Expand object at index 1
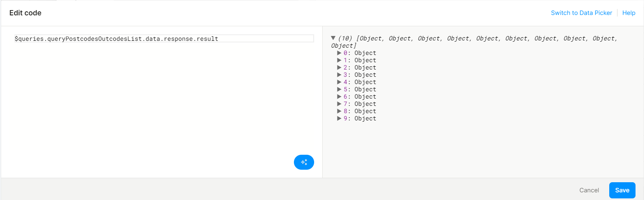Image resolution: width=644 pixels, height=200 pixels. [339, 60]
